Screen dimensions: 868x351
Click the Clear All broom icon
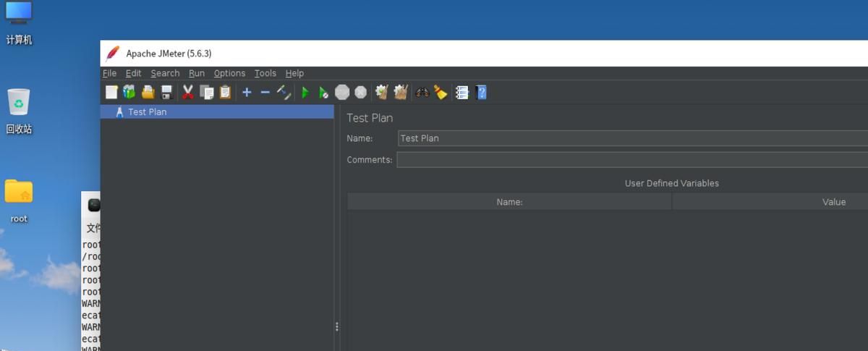click(441, 93)
